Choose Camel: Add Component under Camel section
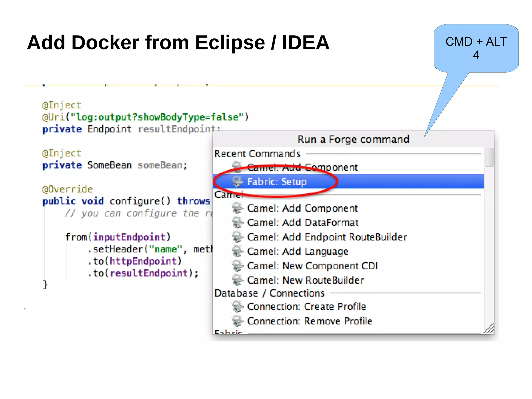Screen dimensions: 532x399 click(302, 208)
